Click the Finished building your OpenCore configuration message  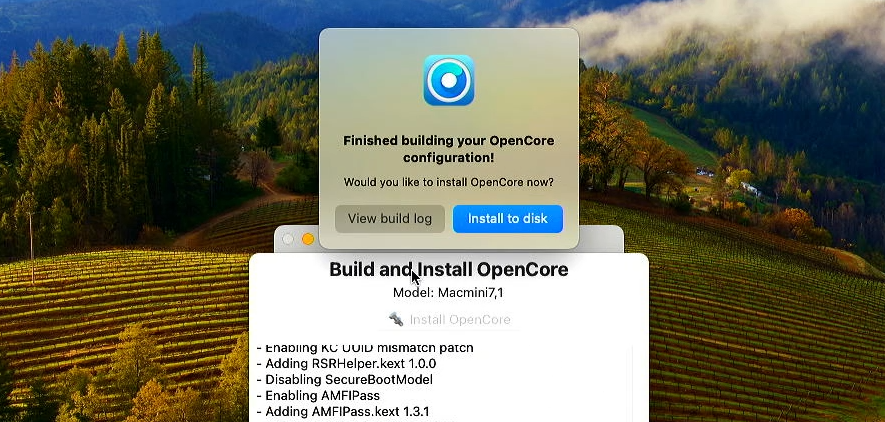[x=449, y=149]
